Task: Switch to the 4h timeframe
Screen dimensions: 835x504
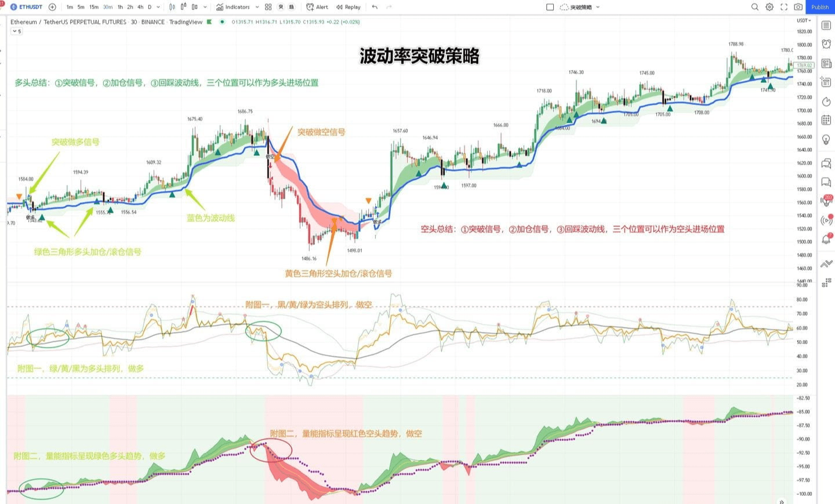Action: click(x=140, y=7)
